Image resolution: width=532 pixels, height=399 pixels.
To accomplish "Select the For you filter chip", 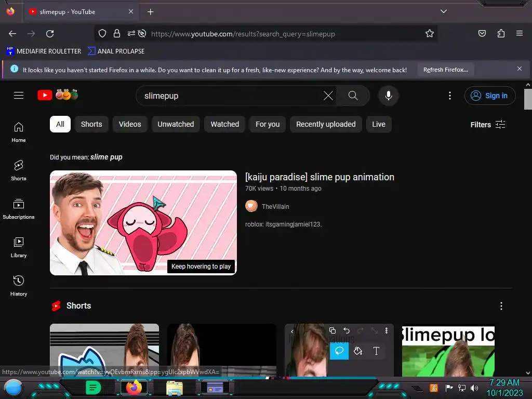I will pos(268,124).
